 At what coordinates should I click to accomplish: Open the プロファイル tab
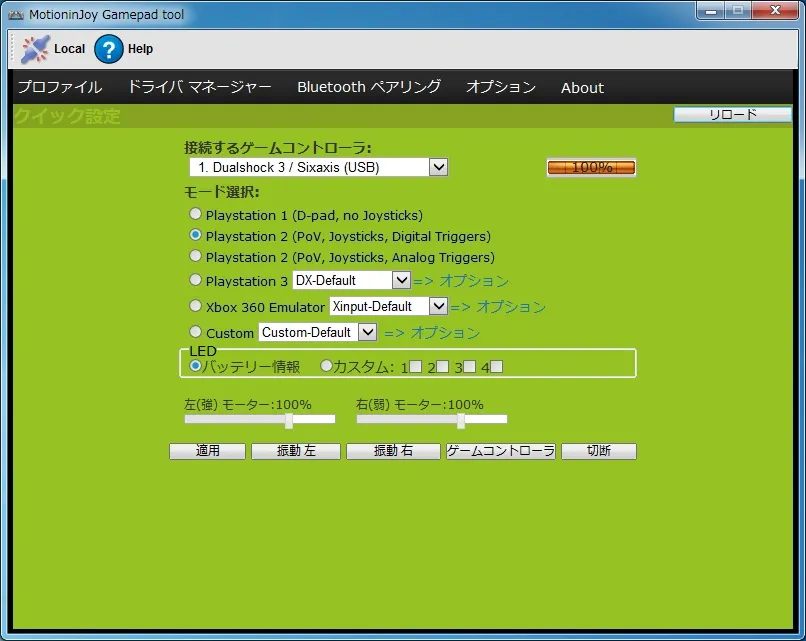click(60, 87)
